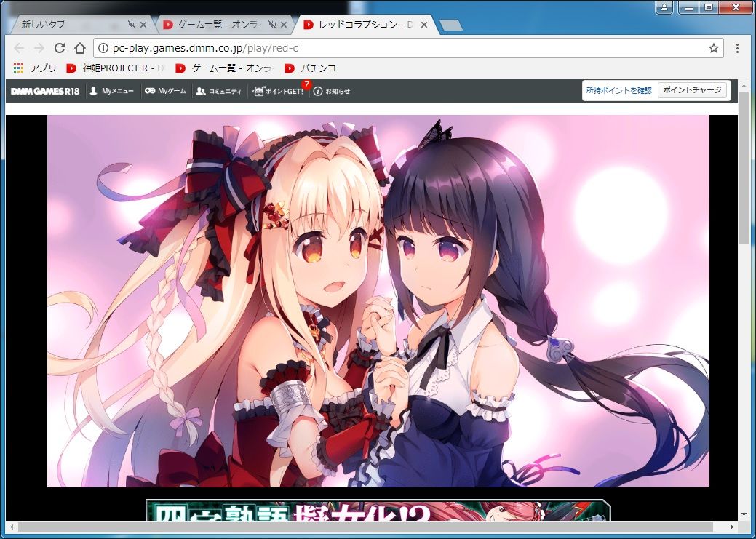Go to the browser home page icon
The height and width of the screenshot is (539, 756).
point(80,48)
